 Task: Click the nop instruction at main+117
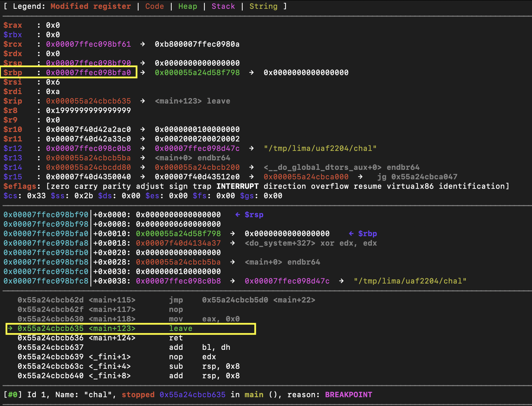click(x=100, y=310)
